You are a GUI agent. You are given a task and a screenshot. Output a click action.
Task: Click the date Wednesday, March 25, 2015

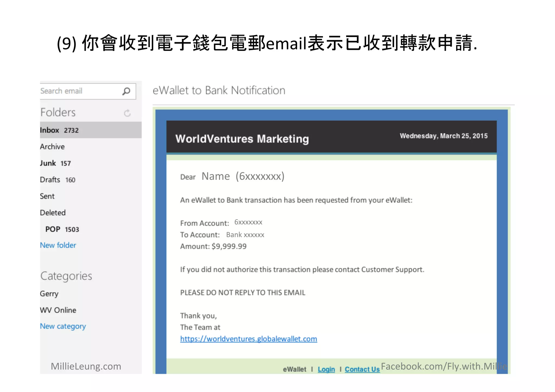[x=444, y=136]
